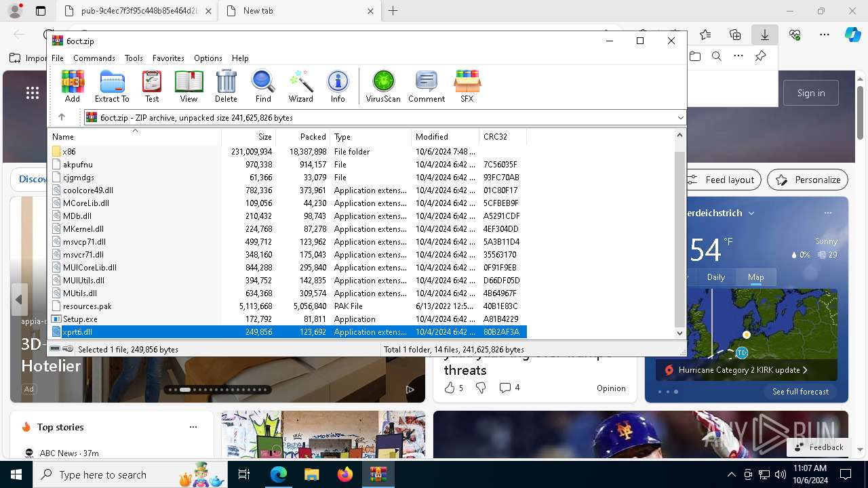Screen dimensions: 868x488
Task: Select msvcr71.dll in the list
Action: tap(288, 255)
